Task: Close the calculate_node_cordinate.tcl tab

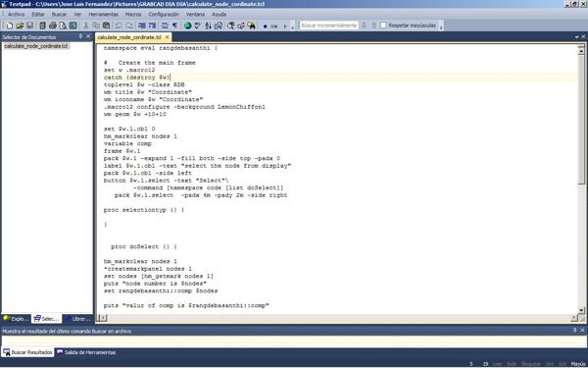Action: (x=168, y=37)
